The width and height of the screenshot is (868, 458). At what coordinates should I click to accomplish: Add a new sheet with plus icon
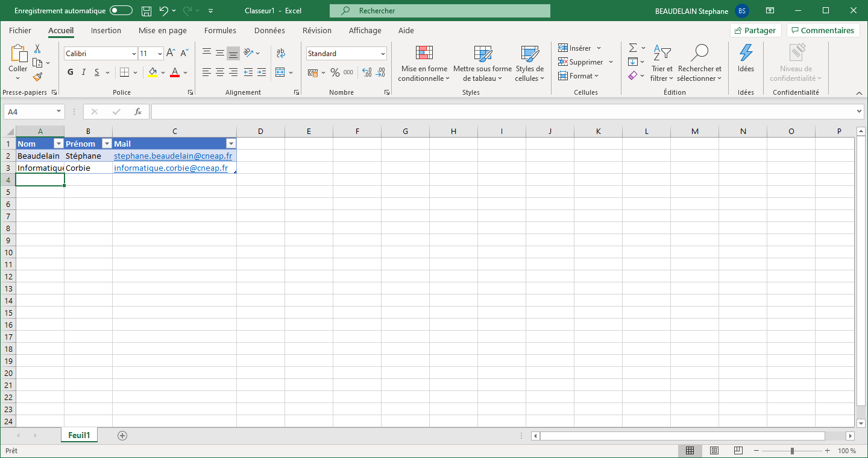[122, 436]
